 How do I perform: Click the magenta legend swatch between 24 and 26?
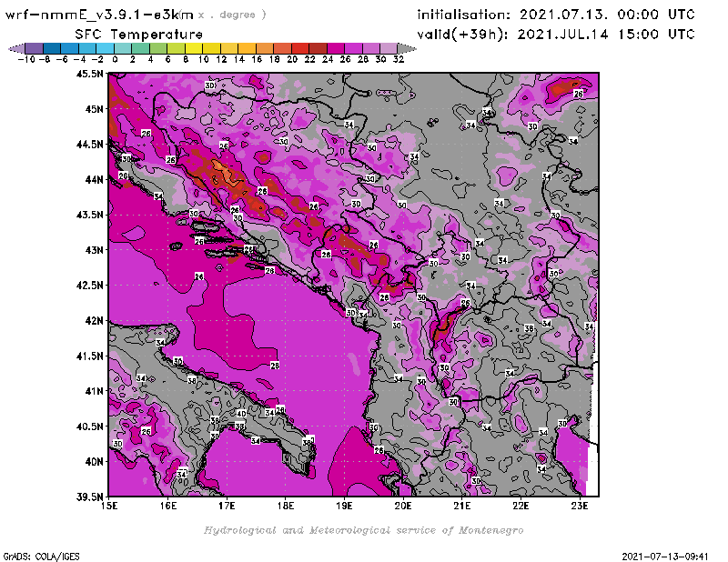[x=336, y=48]
